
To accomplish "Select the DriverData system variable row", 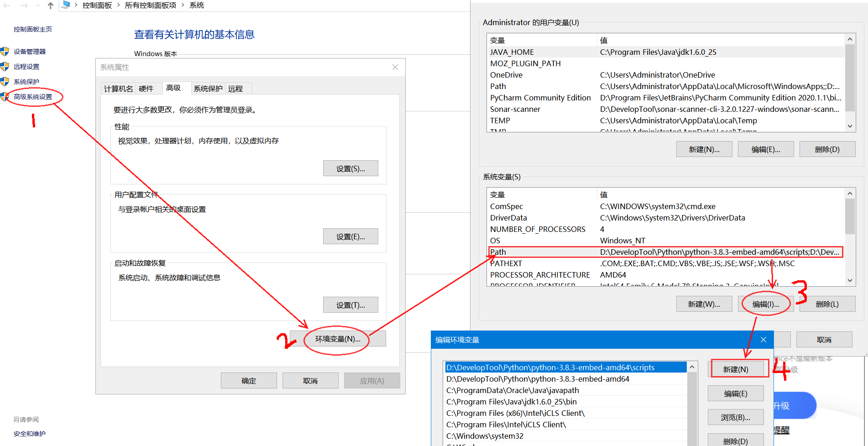I will point(666,218).
